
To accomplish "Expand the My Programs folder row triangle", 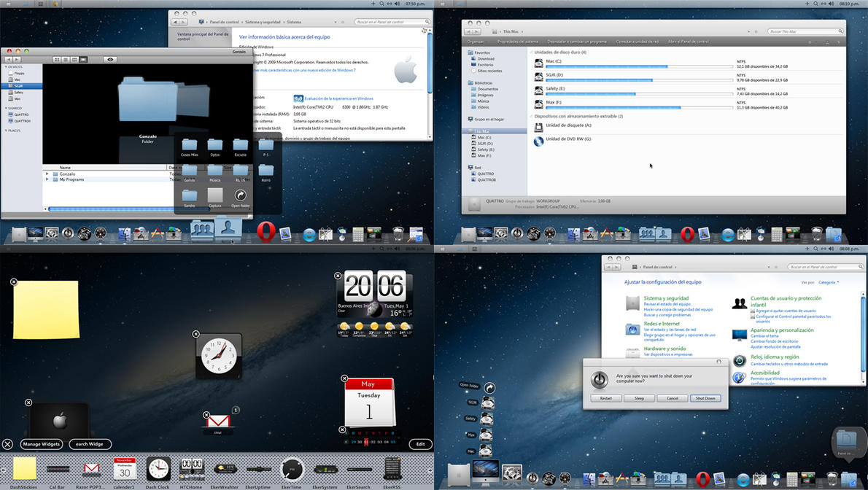I will click(47, 179).
